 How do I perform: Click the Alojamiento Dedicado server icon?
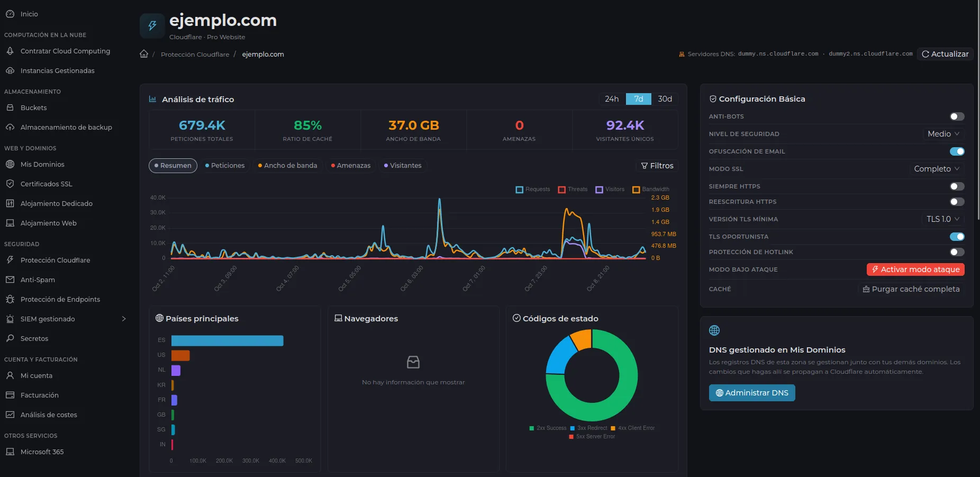coord(10,204)
